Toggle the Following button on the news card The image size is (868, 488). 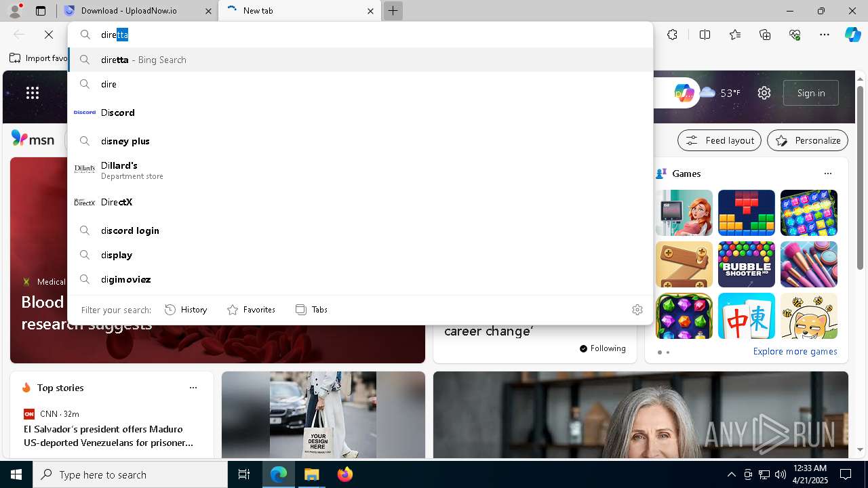[x=603, y=348]
